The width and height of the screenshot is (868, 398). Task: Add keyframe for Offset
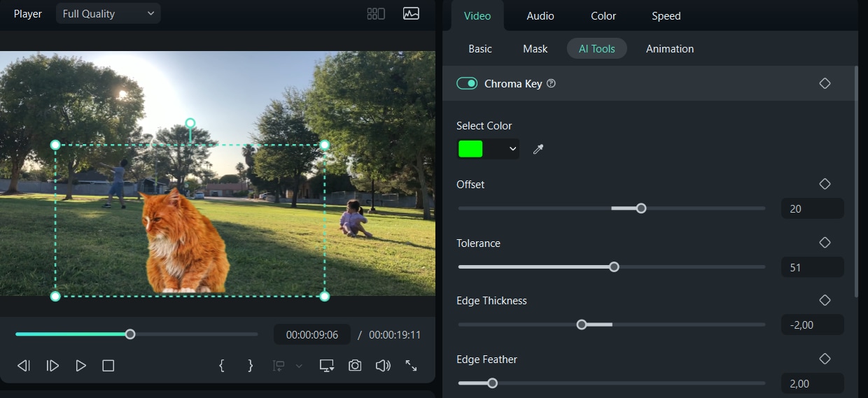825,183
